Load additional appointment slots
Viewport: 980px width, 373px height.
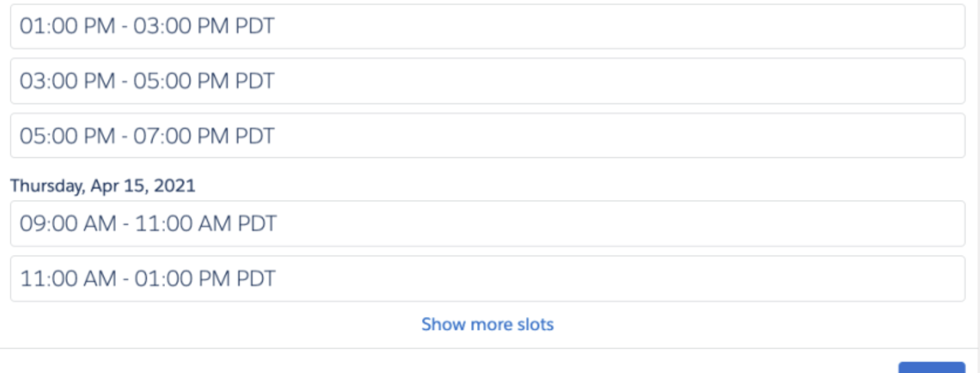coord(487,324)
